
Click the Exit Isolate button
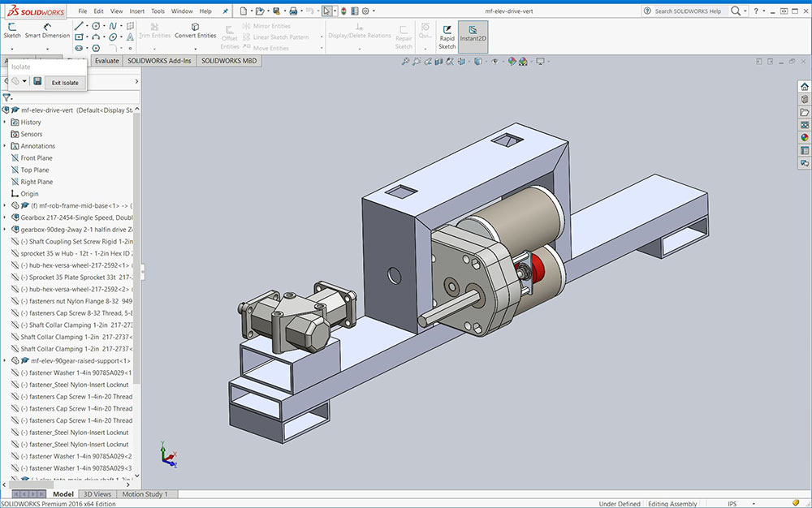coord(65,82)
